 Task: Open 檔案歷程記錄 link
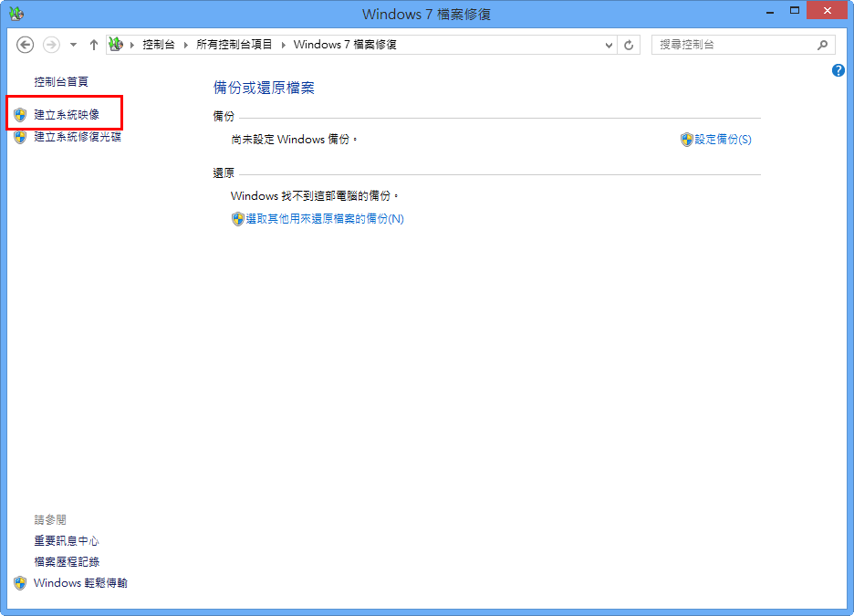[67, 561]
